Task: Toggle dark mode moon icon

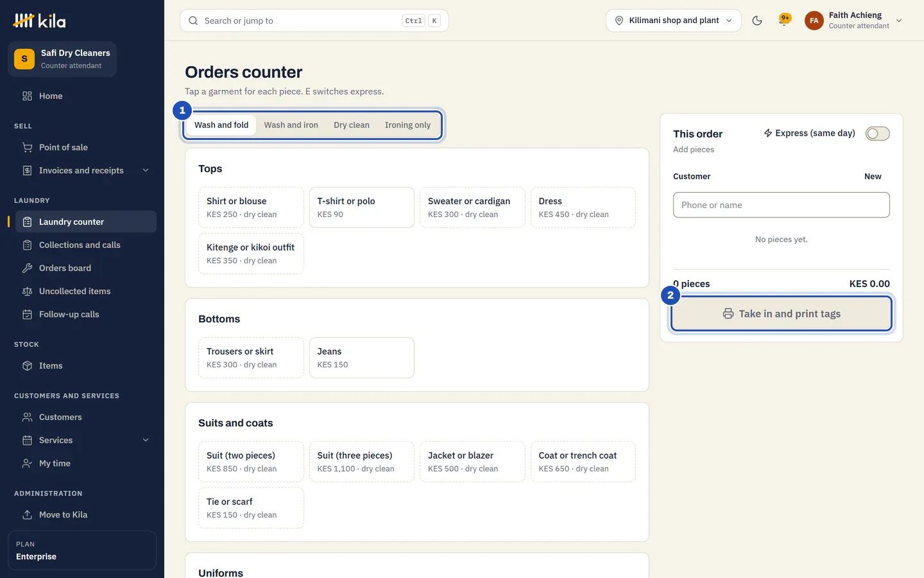Action: click(757, 21)
